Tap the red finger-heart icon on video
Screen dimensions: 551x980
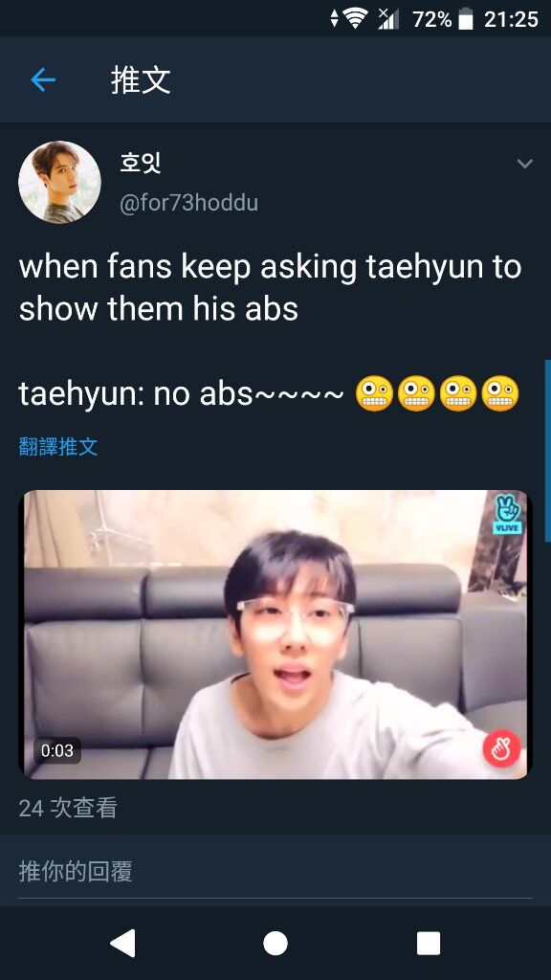tap(501, 748)
